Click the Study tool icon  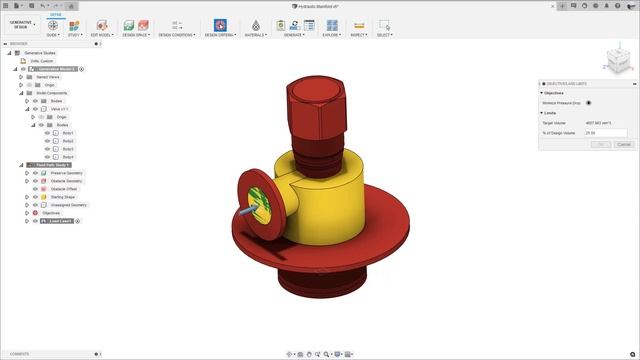74,25
